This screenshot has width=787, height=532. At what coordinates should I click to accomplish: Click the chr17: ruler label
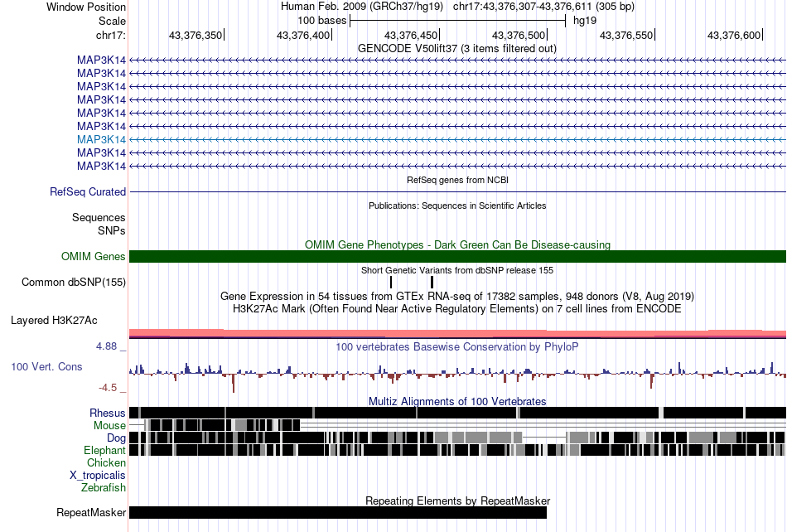pyautogui.click(x=110, y=35)
